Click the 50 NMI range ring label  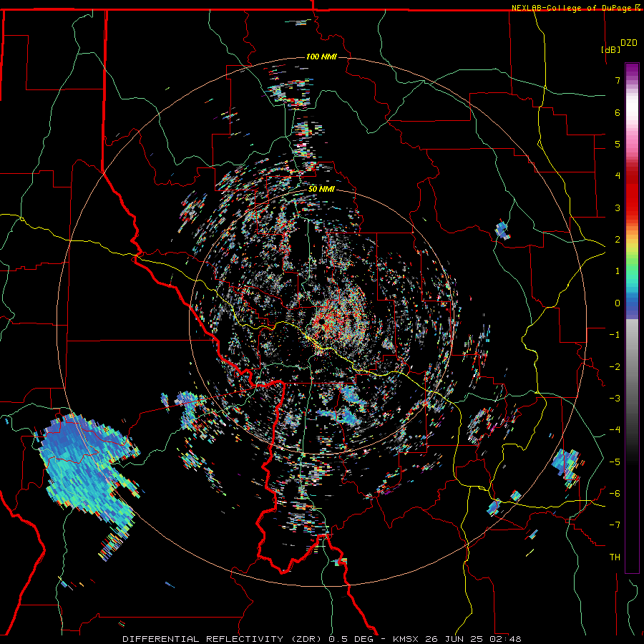[321, 189]
